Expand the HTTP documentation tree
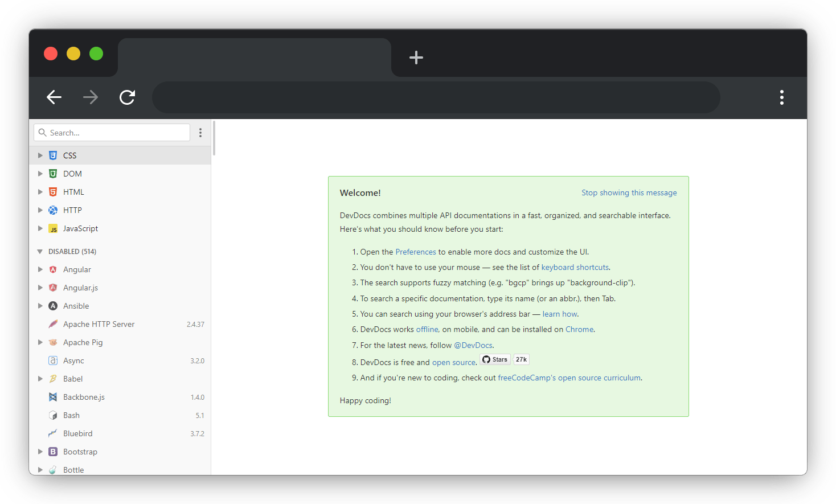 40,210
